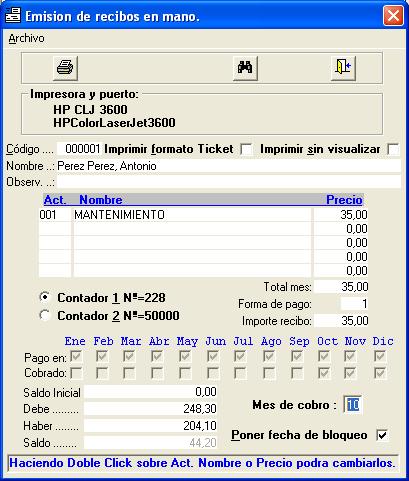409x481 pixels.
Task: Open the Archivo menu
Action: pos(26,38)
